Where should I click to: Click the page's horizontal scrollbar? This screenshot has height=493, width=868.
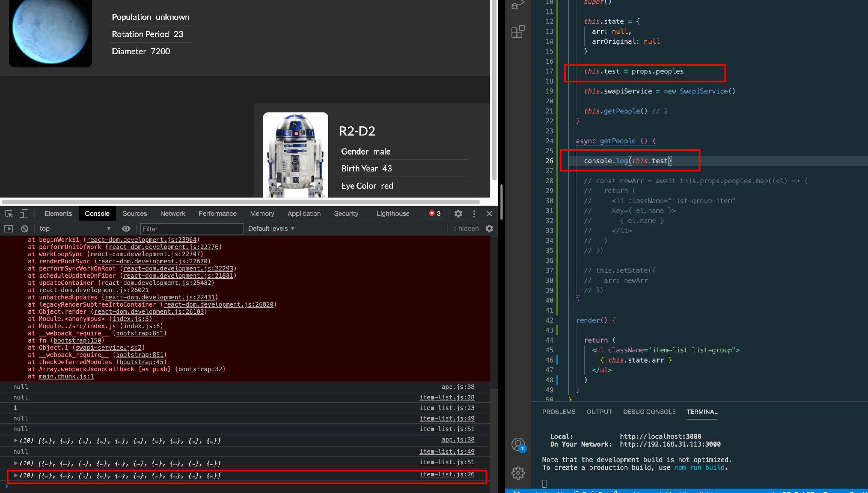[x=241, y=202]
